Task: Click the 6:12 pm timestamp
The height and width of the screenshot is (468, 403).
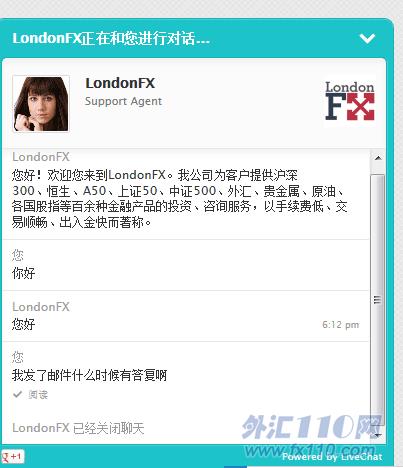Action: pos(341,325)
